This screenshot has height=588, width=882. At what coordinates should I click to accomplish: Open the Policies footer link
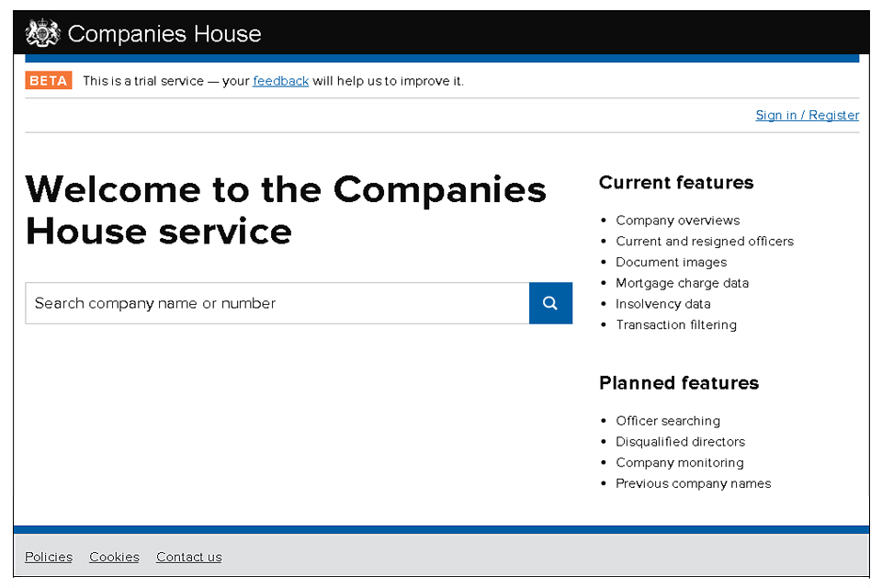(x=49, y=557)
